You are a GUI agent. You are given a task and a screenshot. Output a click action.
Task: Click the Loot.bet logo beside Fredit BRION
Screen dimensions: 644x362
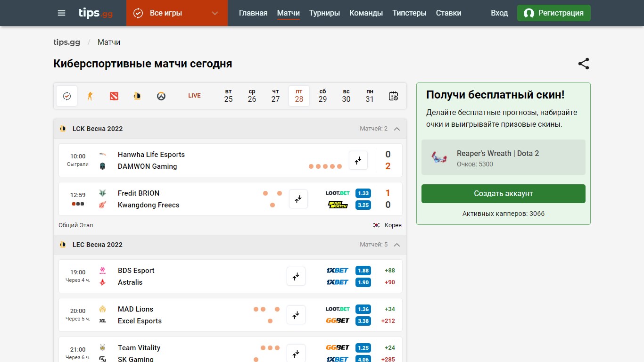[338, 193]
